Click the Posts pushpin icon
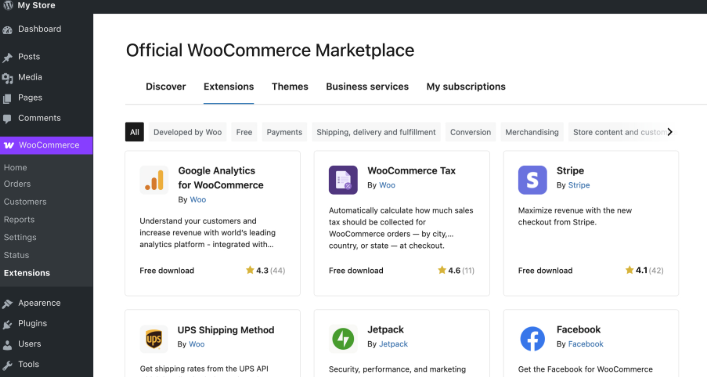The height and width of the screenshot is (377, 707). click(7, 57)
